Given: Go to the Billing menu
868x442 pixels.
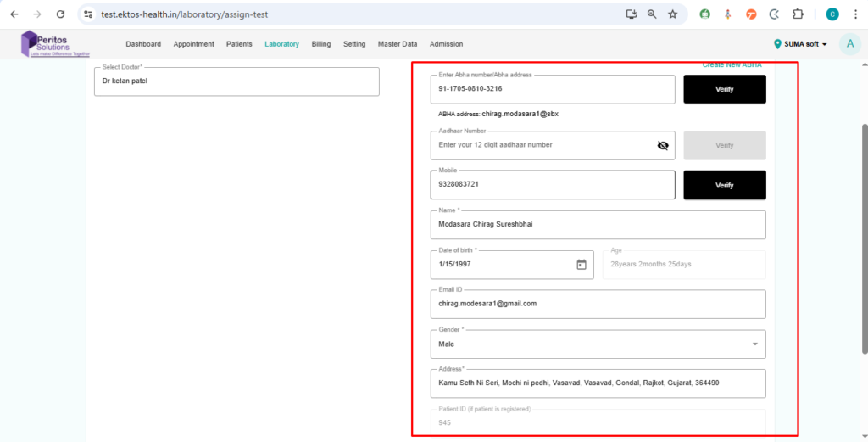Looking at the screenshot, I should point(321,44).
